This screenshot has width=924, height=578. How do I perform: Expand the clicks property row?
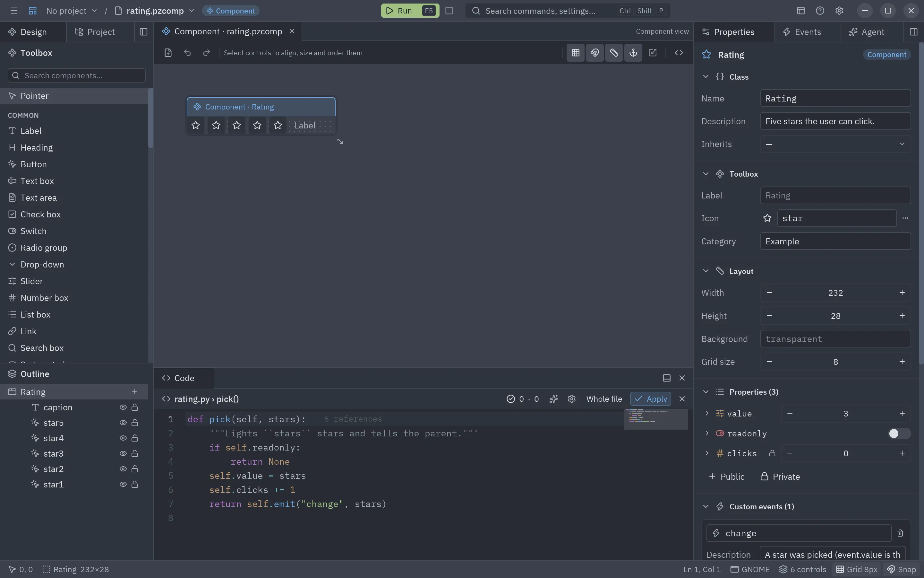pos(707,453)
